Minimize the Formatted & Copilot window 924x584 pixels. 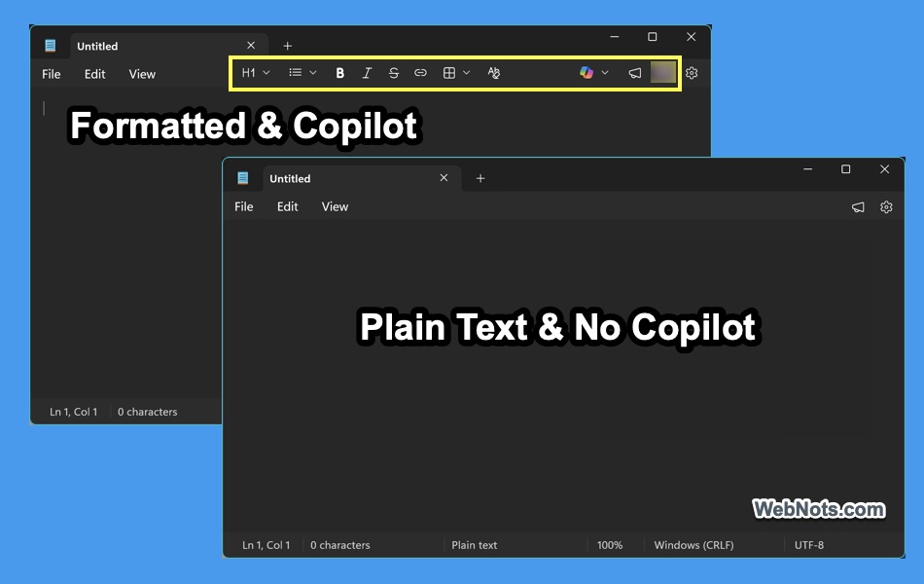coord(615,37)
